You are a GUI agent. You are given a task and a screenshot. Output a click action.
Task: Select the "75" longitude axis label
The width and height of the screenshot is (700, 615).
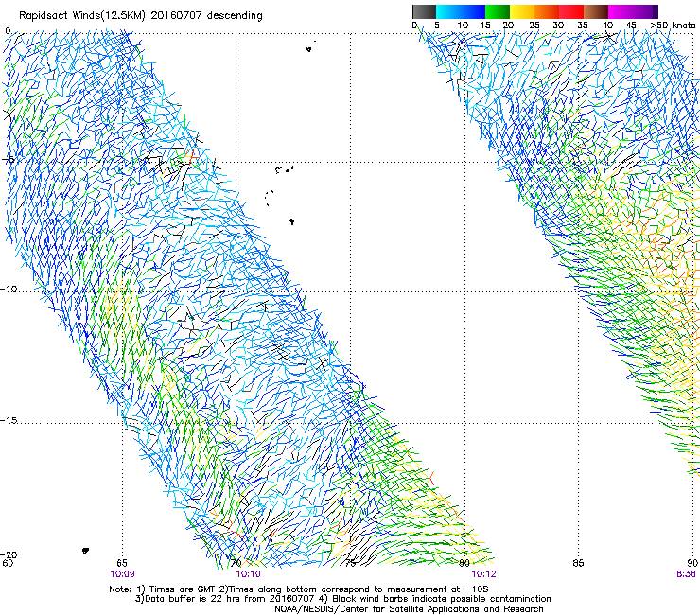tap(350, 563)
